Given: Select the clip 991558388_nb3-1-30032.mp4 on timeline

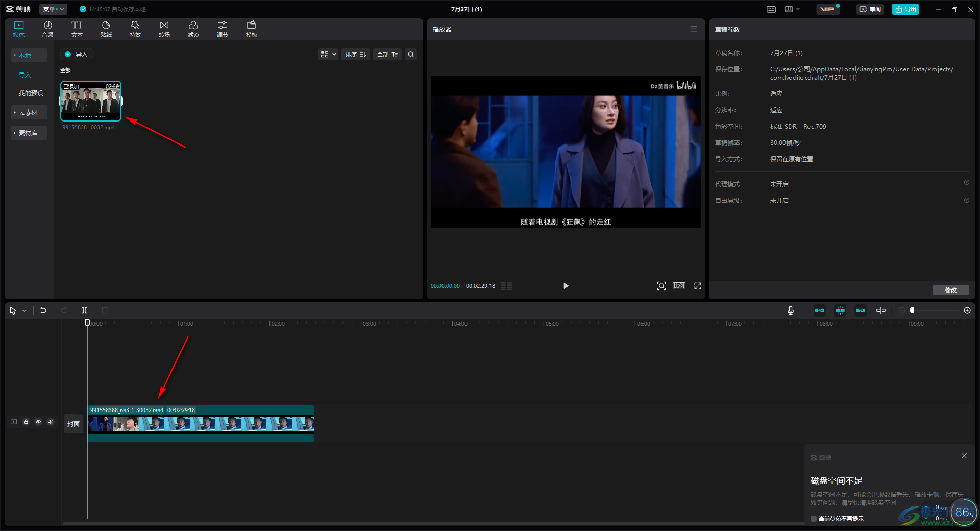Looking at the screenshot, I should [x=201, y=424].
